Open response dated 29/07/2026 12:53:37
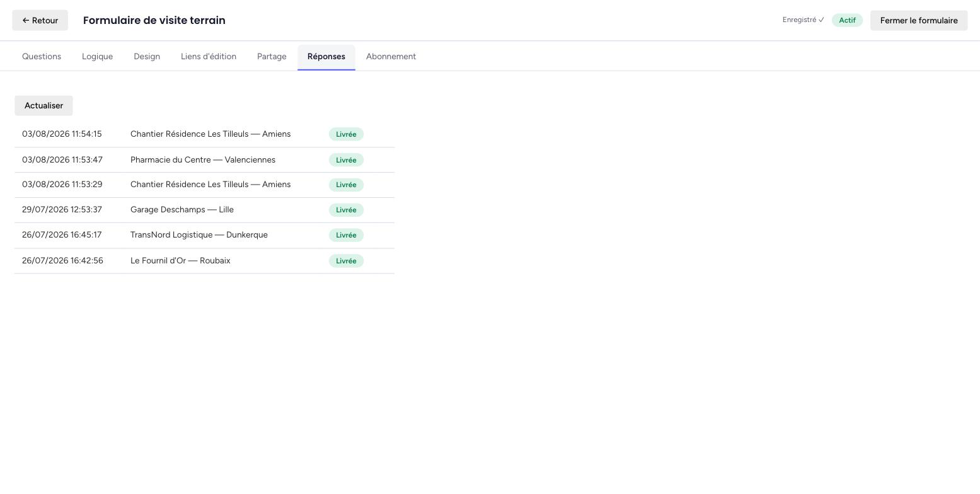The height and width of the screenshot is (494, 980). pos(204,210)
